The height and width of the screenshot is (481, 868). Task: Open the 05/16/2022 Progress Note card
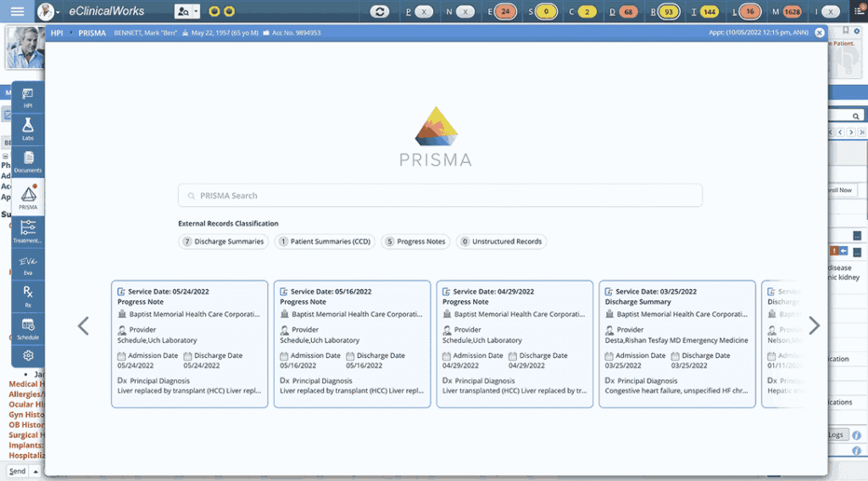coord(352,344)
